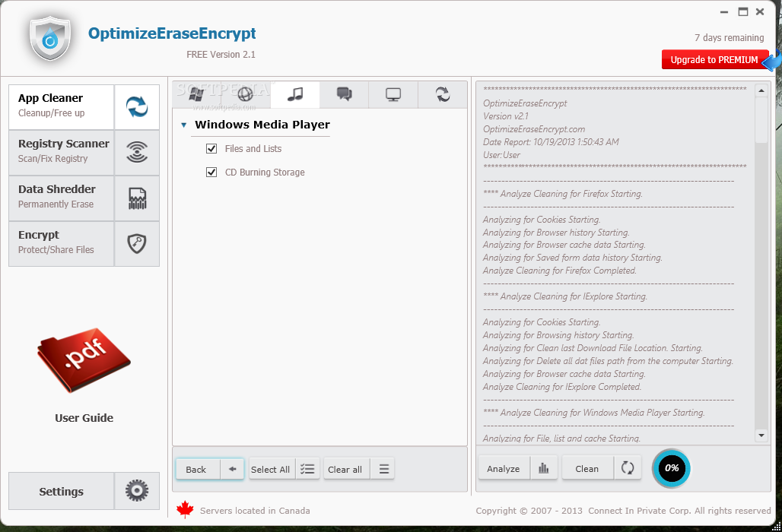Click the report log scrollbar thumb

(x=761, y=120)
